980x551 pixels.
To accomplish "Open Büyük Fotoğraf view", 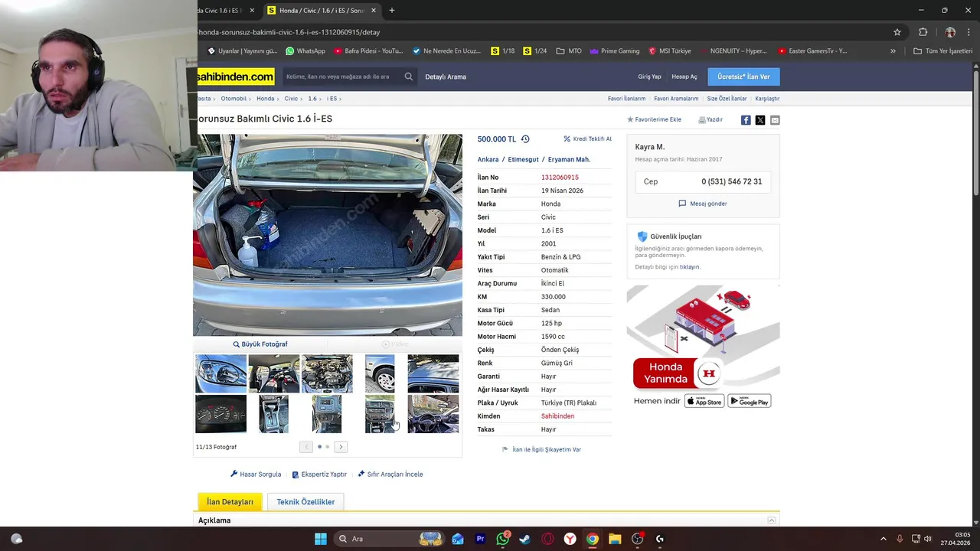I will pyautogui.click(x=260, y=344).
